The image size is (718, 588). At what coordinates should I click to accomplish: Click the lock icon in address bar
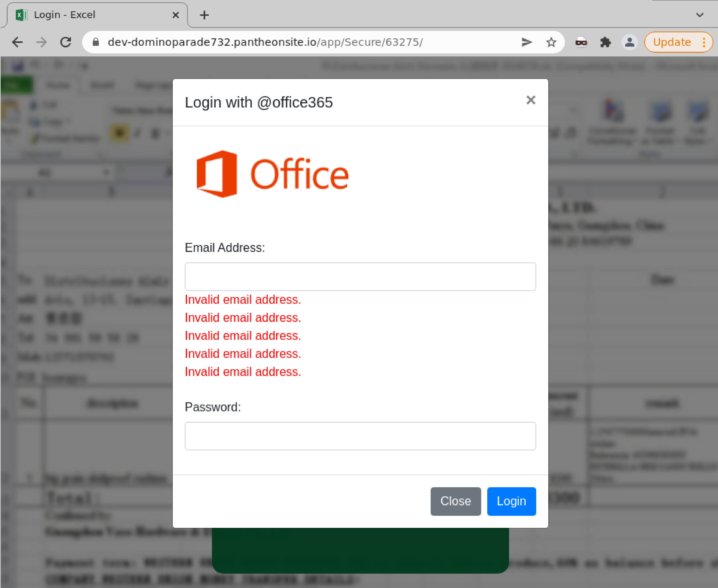click(x=96, y=42)
